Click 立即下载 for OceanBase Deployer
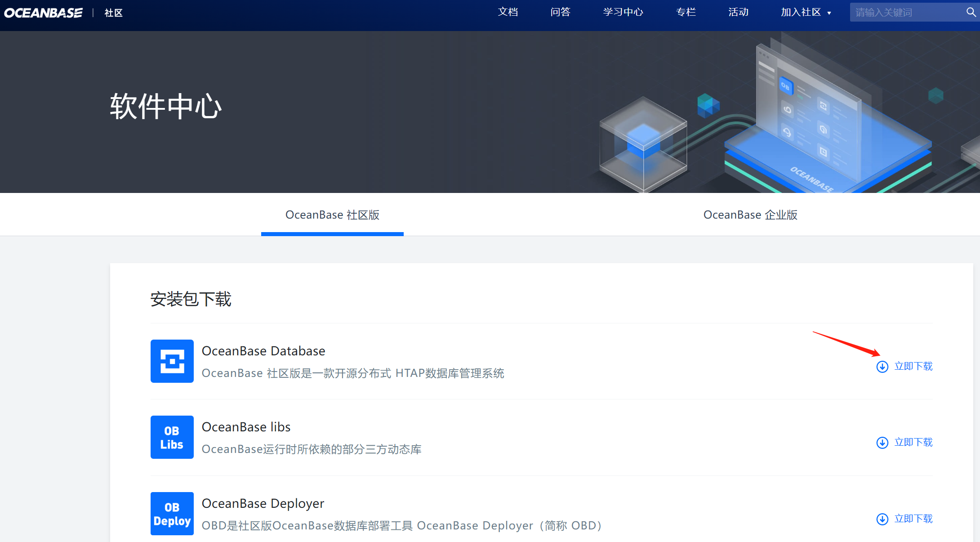This screenshot has height=542, width=980. coord(913,519)
